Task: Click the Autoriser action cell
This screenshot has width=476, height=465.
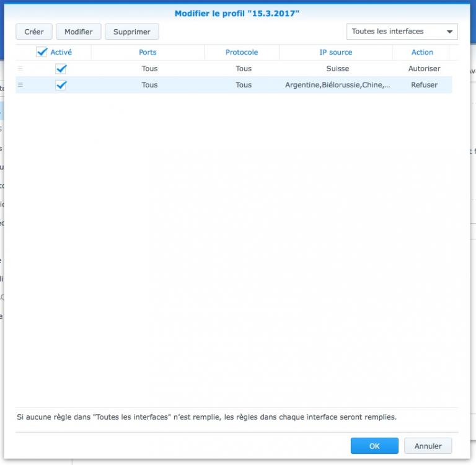Action: [x=424, y=69]
